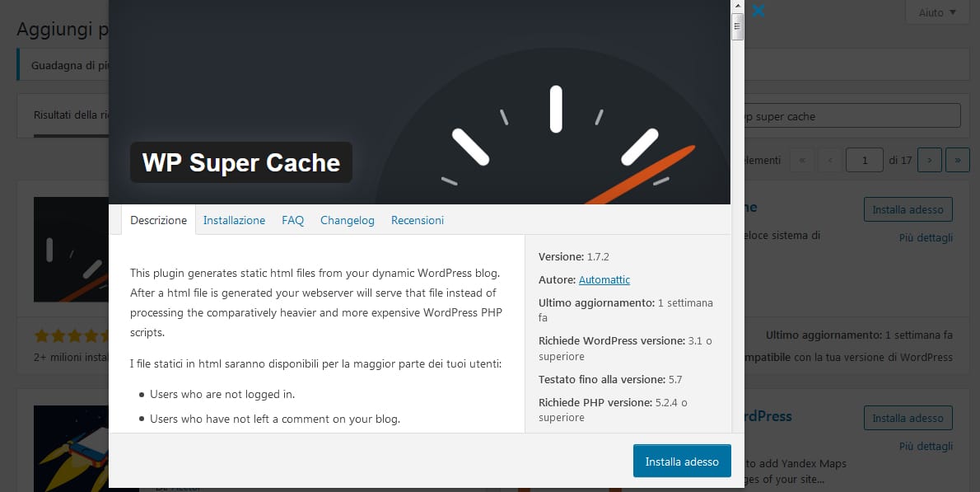Select the 'Versione: 1.7.2' text
980x492 pixels.
click(x=574, y=256)
